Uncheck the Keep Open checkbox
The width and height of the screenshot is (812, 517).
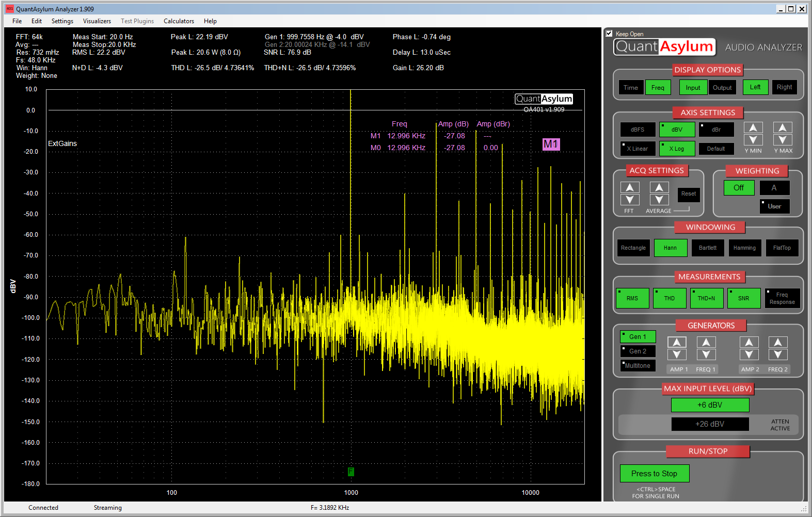click(x=609, y=34)
